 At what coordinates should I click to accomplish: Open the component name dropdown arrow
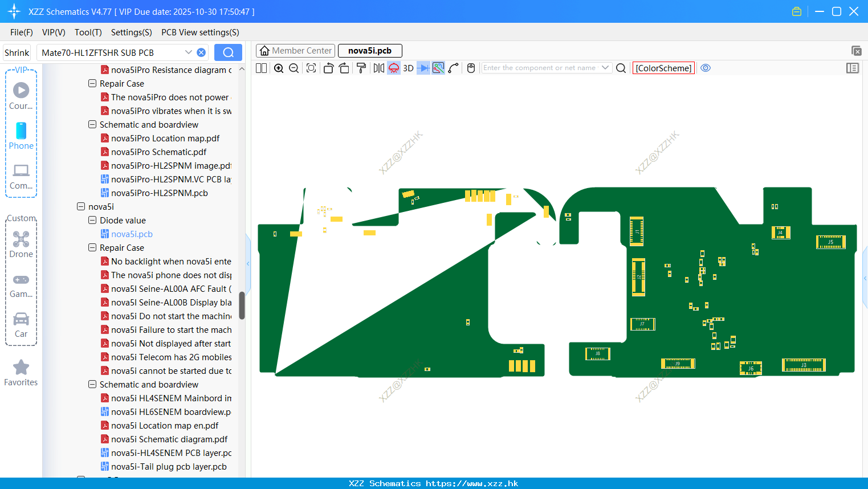(605, 68)
